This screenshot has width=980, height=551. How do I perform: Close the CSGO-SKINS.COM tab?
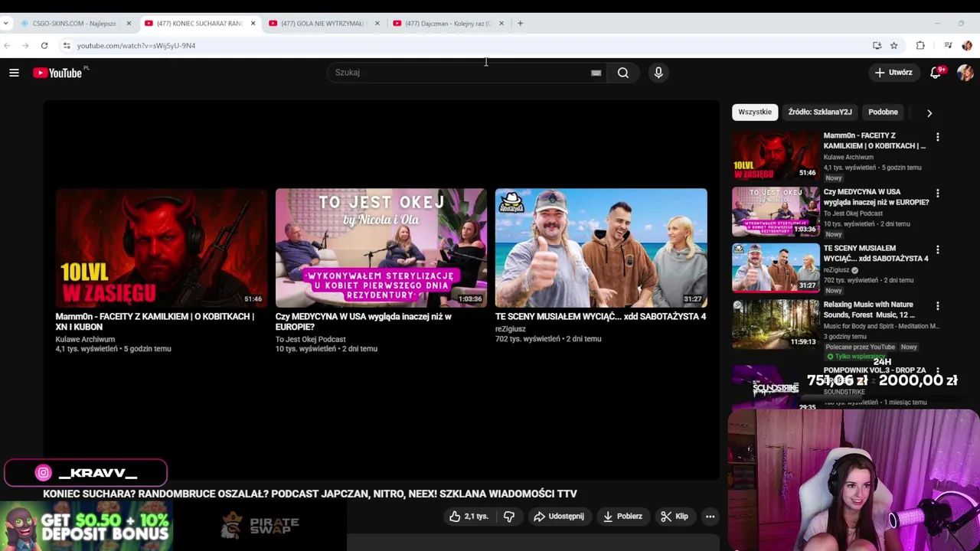129,23
